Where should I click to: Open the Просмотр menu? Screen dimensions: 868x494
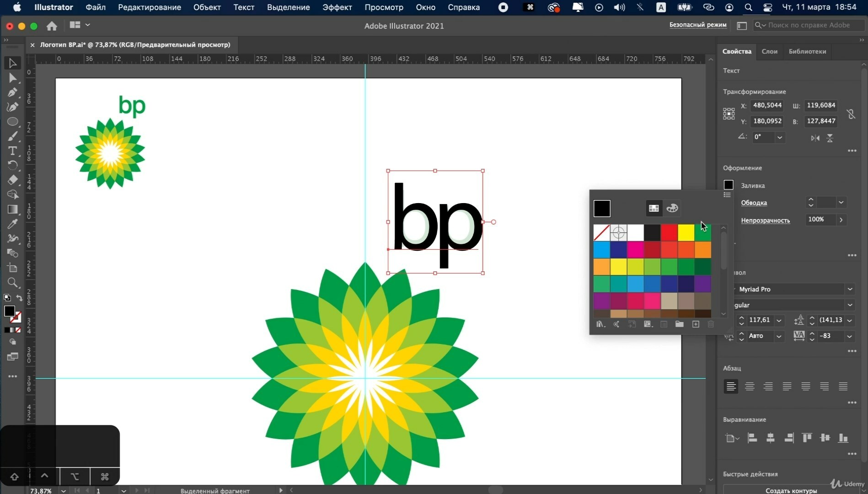(x=384, y=7)
